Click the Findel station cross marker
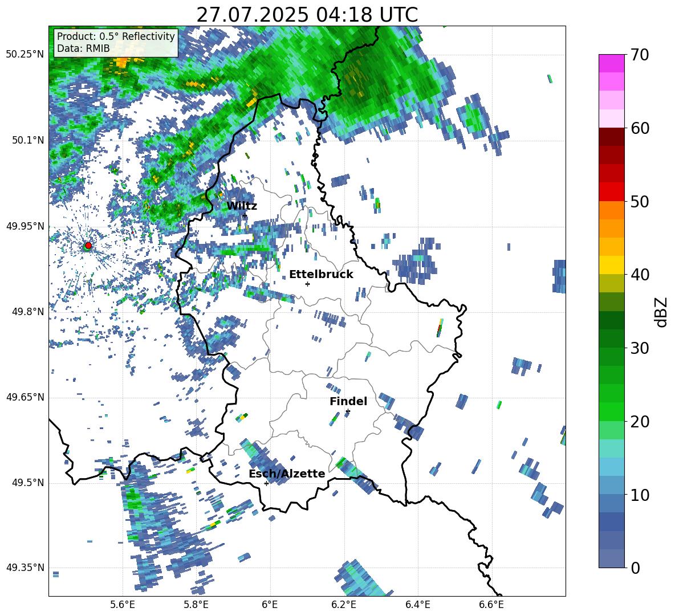 [348, 411]
